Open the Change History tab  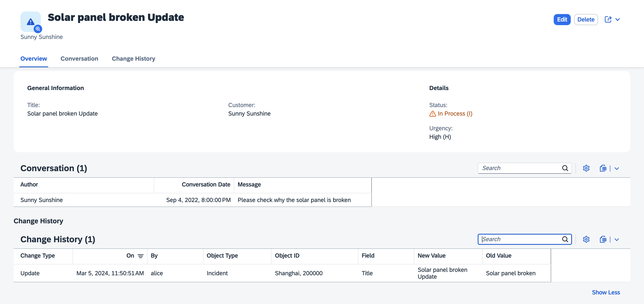click(133, 59)
